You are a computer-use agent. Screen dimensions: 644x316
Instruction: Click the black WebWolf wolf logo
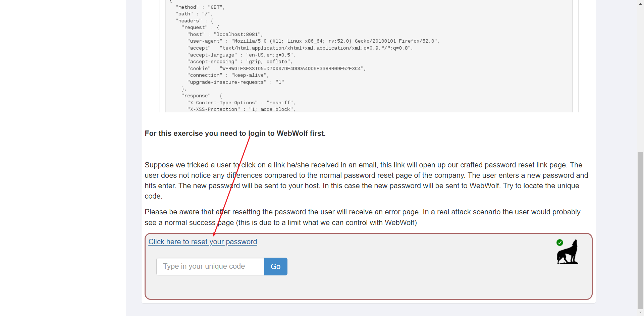click(x=568, y=252)
